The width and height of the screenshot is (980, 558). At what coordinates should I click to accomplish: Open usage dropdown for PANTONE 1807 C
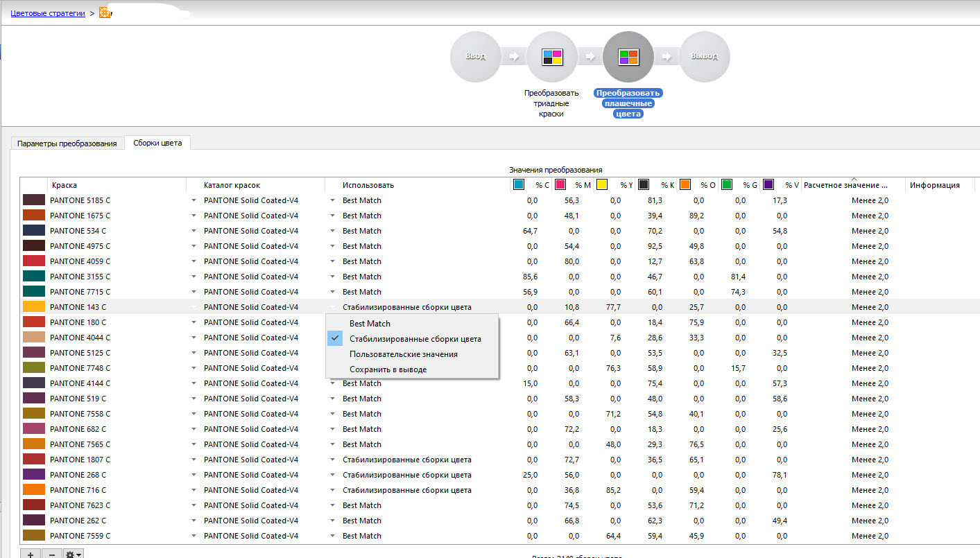coord(333,460)
